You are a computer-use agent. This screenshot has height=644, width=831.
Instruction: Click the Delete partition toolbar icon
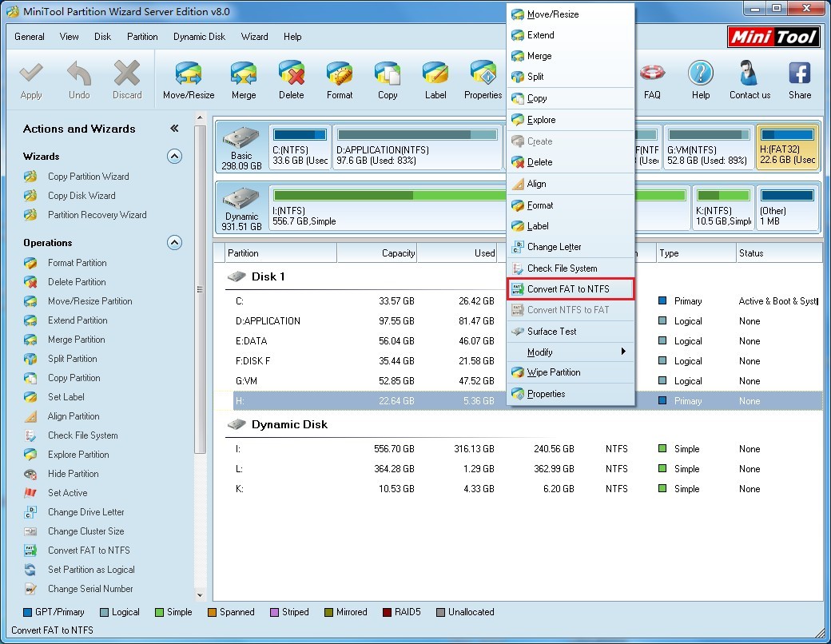(292, 74)
